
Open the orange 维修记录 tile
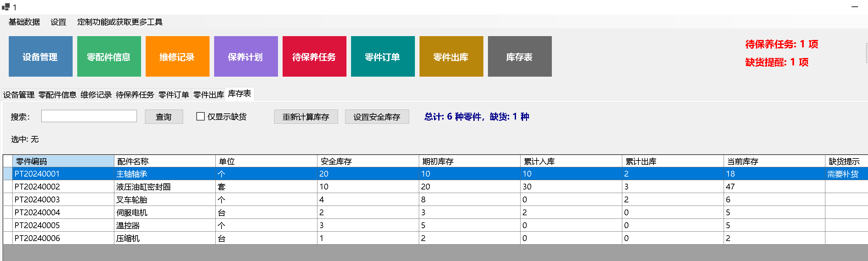point(177,56)
